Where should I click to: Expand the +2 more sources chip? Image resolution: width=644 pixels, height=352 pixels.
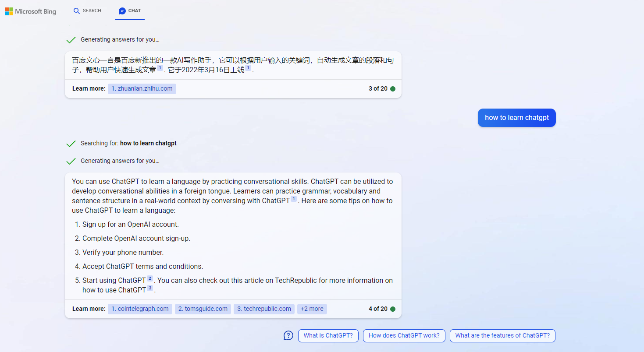point(312,309)
